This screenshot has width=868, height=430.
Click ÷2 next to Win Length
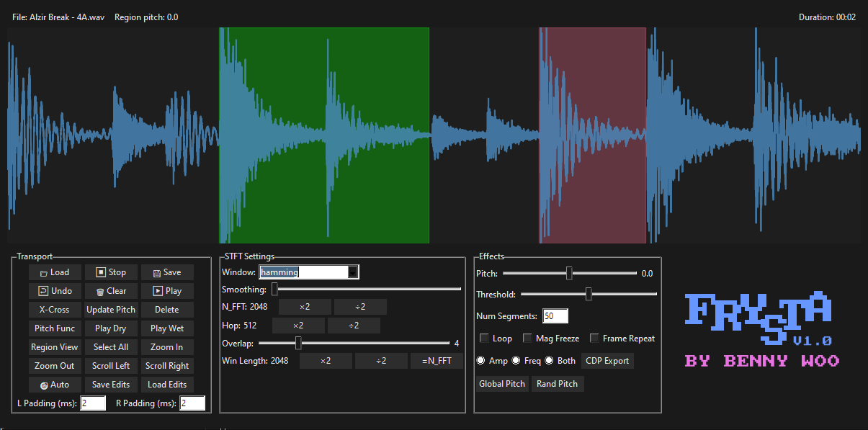pyautogui.click(x=381, y=361)
